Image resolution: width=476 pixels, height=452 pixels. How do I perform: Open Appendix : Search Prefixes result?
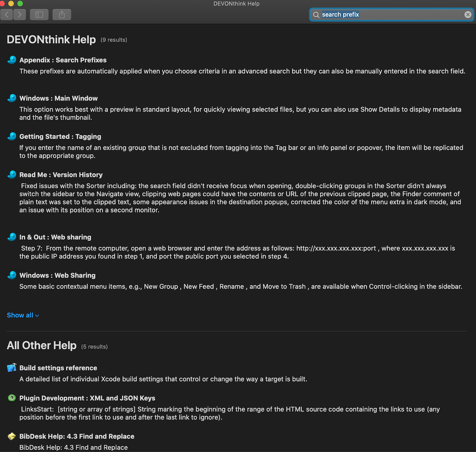click(x=63, y=60)
